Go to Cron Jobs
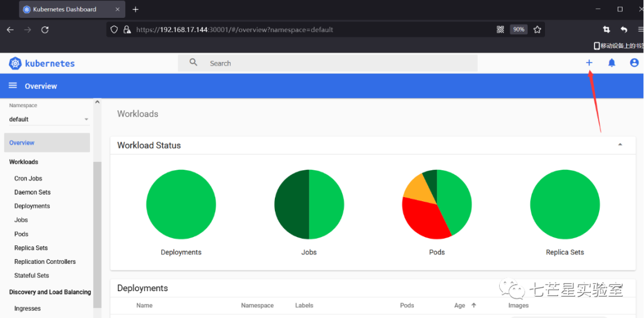Viewport: 644px width, 318px height. tap(28, 179)
